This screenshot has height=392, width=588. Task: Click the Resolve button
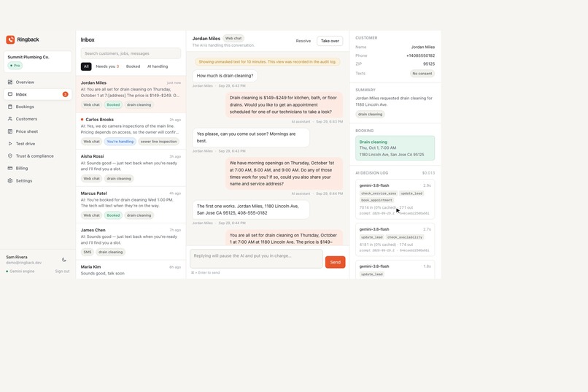click(x=303, y=41)
